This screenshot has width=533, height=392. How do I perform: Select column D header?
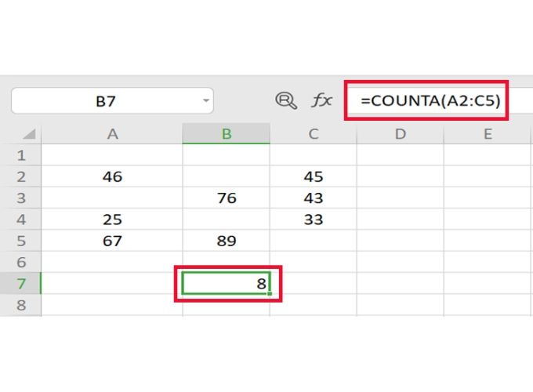(x=401, y=134)
